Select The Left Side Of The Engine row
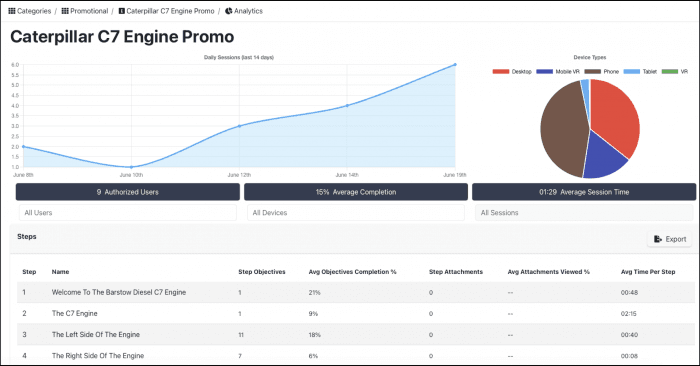The image size is (700, 366). 356,334
